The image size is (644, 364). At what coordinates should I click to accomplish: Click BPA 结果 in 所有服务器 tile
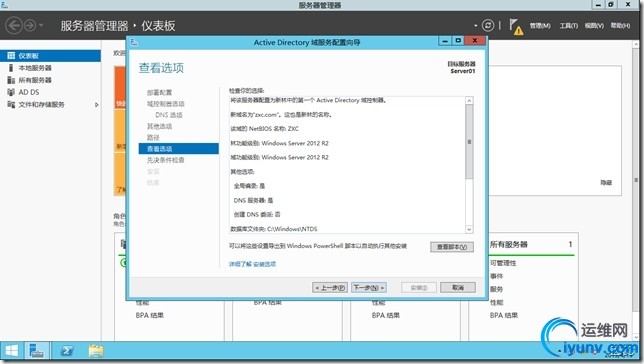point(504,316)
